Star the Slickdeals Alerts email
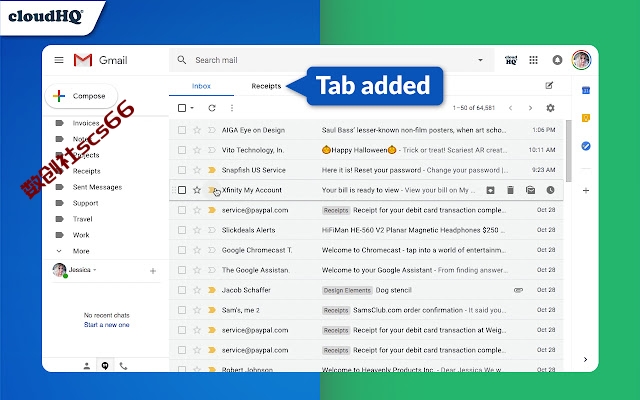 [197, 230]
